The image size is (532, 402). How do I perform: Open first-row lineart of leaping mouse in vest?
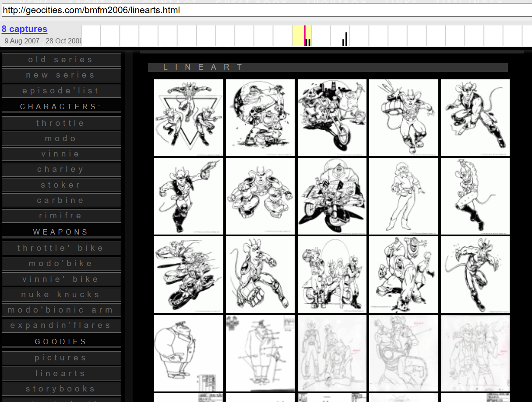click(476, 117)
